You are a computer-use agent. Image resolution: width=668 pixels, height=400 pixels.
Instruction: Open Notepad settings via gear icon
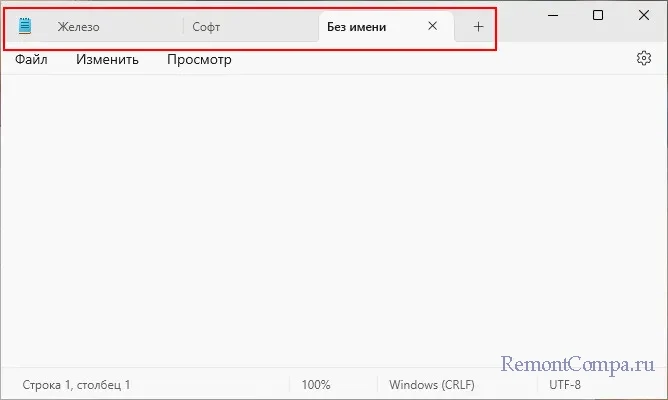pyautogui.click(x=644, y=59)
